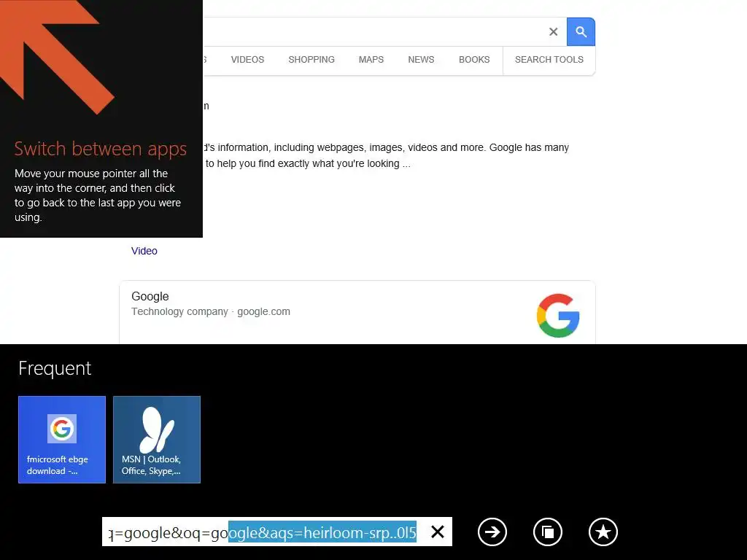Open the Videos search tab
This screenshot has height=560, width=747.
click(x=247, y=60)
